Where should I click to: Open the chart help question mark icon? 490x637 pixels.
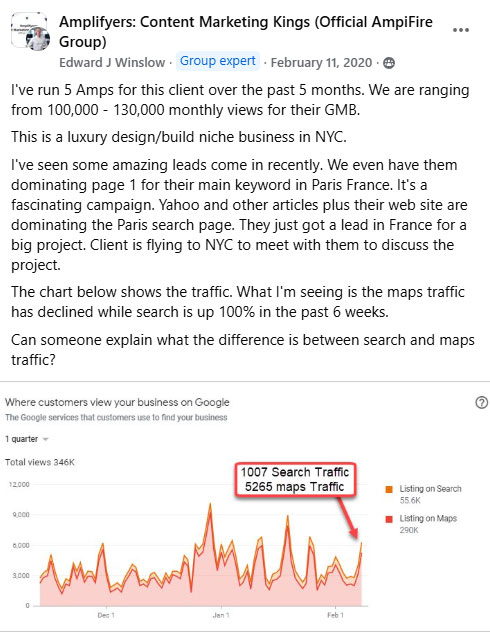[x=481, y=403]
